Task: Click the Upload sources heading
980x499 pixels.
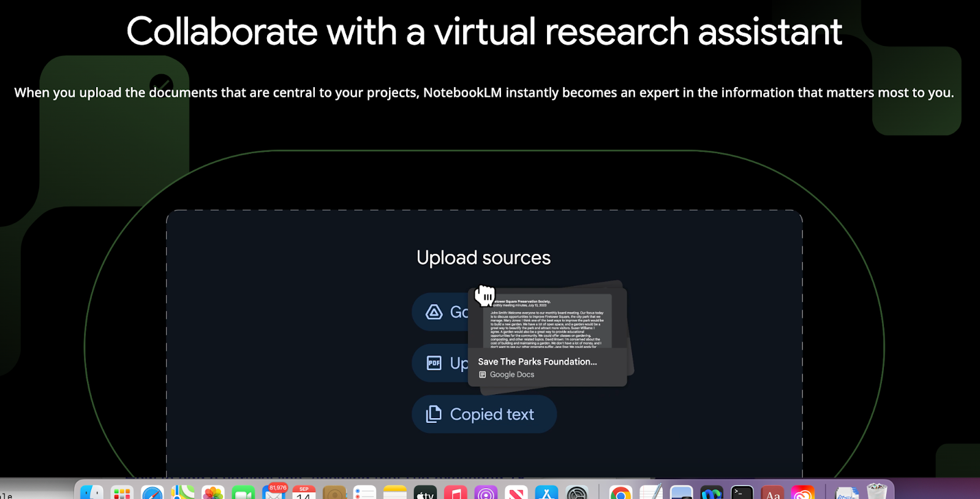Action: click(x=483, y=257)
